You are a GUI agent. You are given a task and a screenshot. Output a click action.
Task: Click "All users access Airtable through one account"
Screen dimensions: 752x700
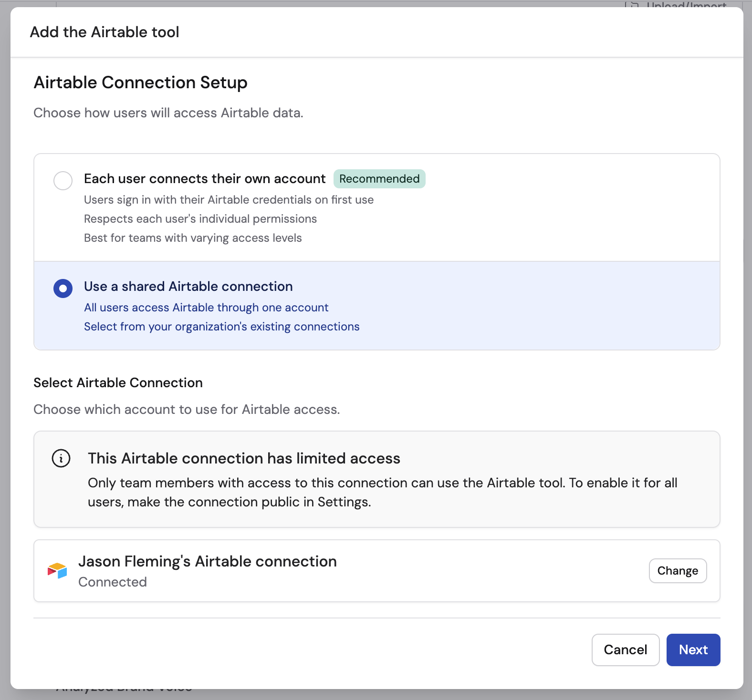point(206,308)
